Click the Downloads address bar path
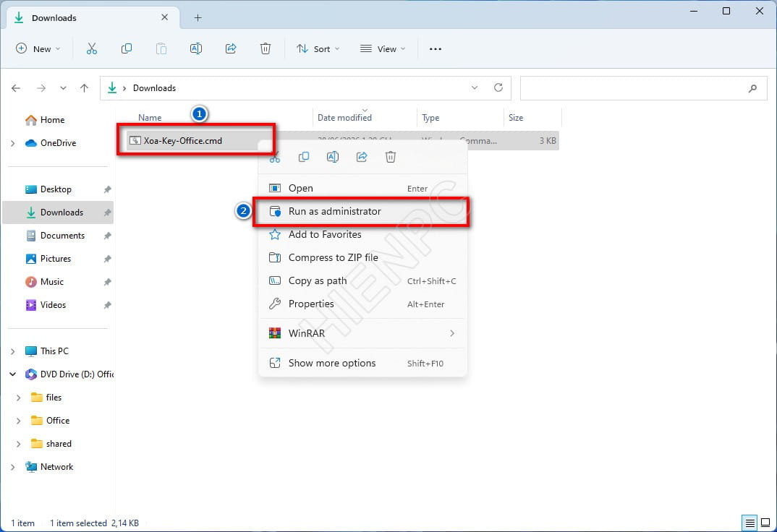777x532 pixels. coord(154,88)
